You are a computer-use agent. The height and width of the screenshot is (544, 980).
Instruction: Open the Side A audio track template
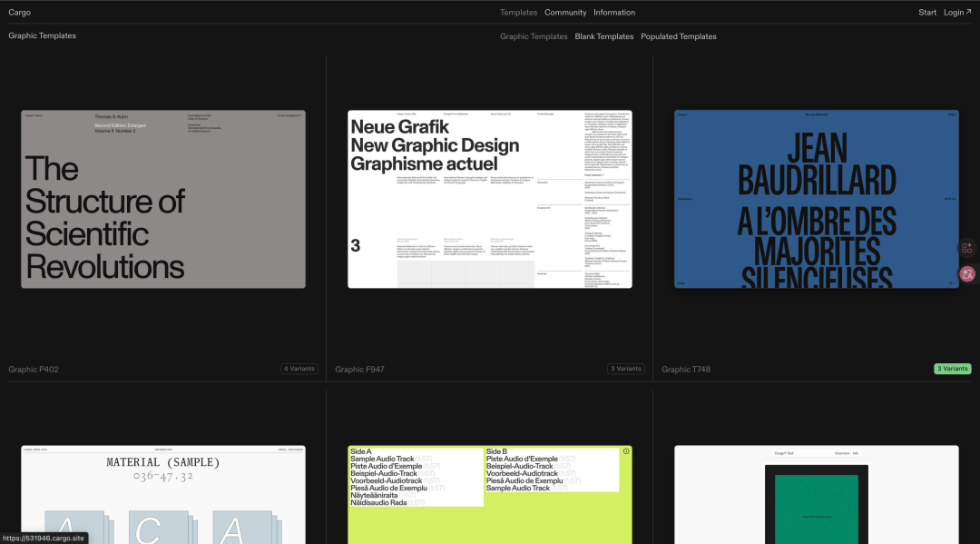tap(489, 495)
